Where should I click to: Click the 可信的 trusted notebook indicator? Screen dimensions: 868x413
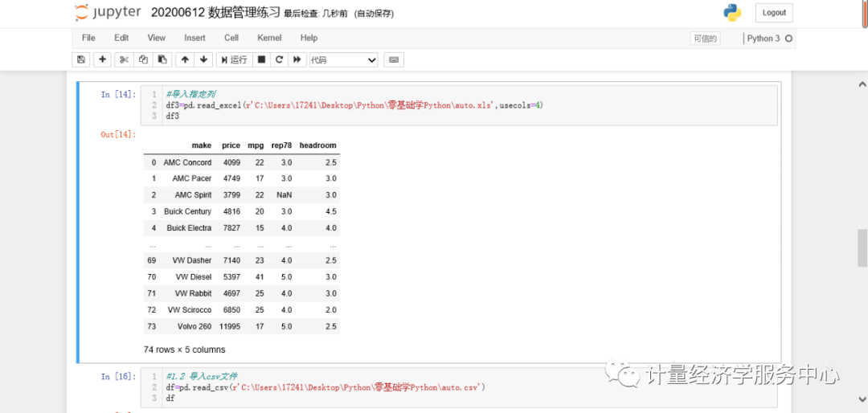[x=705, y=39]
